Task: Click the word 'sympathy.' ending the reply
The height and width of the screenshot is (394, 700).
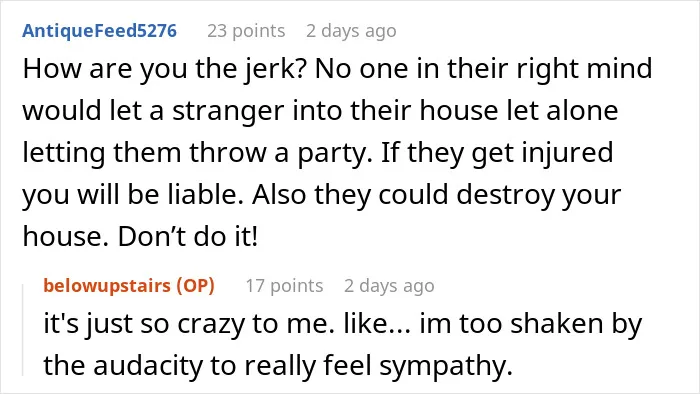Action: [x=446, y=366]
